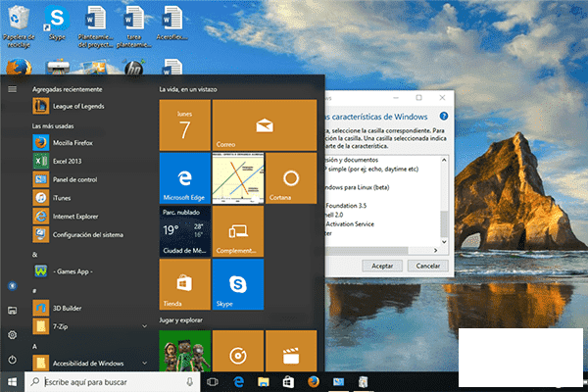Expand the 7-Zip folder

[x=144, y=326]
